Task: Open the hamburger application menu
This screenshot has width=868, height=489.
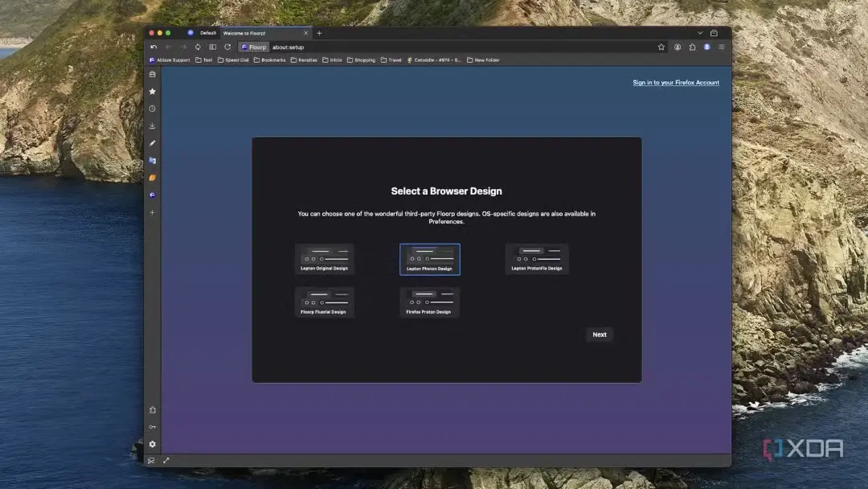Action: (x=721, y=47)
